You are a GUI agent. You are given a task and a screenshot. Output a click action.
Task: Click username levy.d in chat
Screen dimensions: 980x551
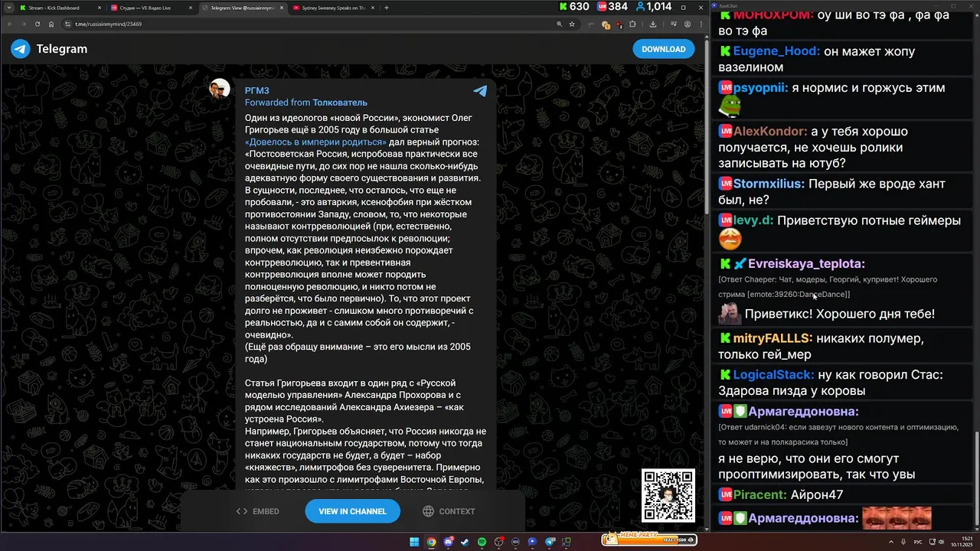(x=753, y=220)
